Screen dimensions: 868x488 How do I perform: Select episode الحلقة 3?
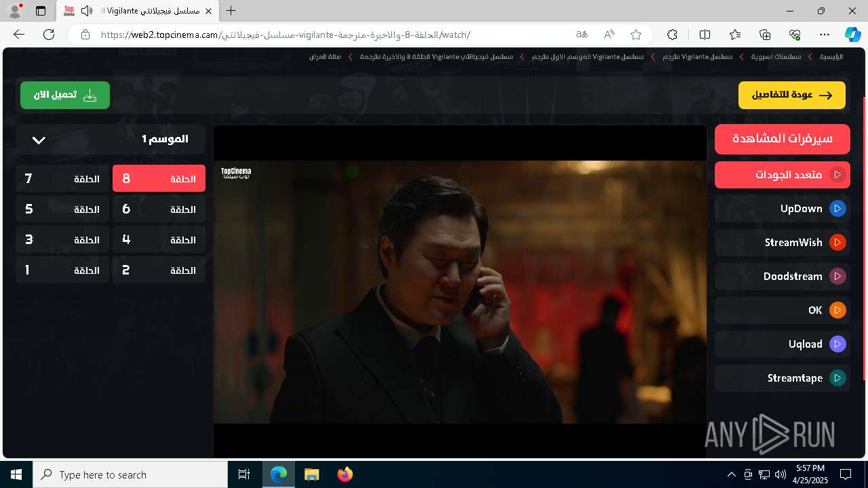pyautogui.click(x=62, y=240)
